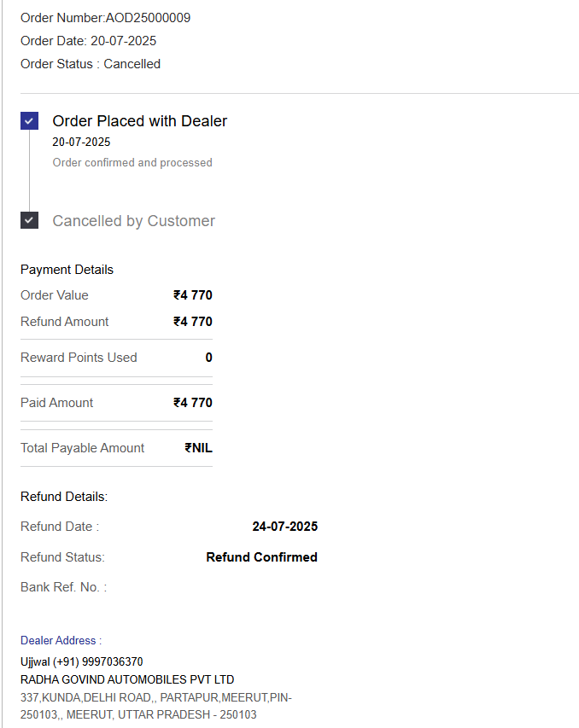The height and width of the screenshot is (728, 579).
Task: Click the Order Value label
Action: [55, 295]
